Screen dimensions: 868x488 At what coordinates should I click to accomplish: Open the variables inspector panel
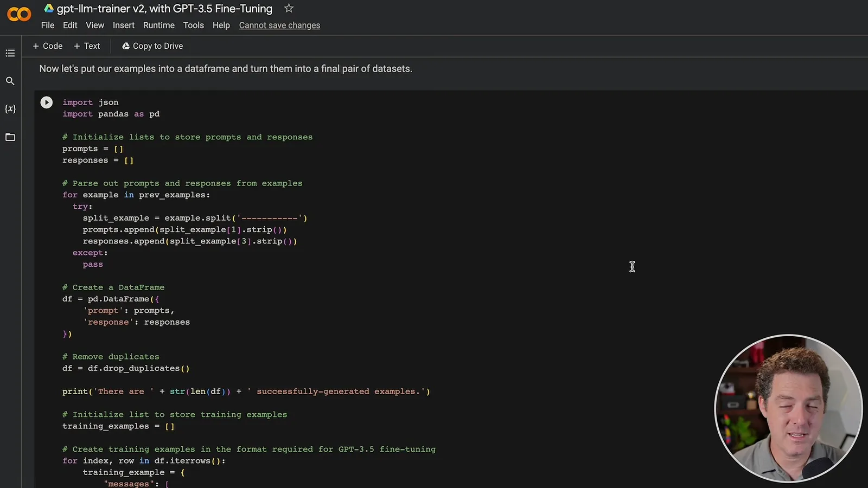tap(10, 109)
